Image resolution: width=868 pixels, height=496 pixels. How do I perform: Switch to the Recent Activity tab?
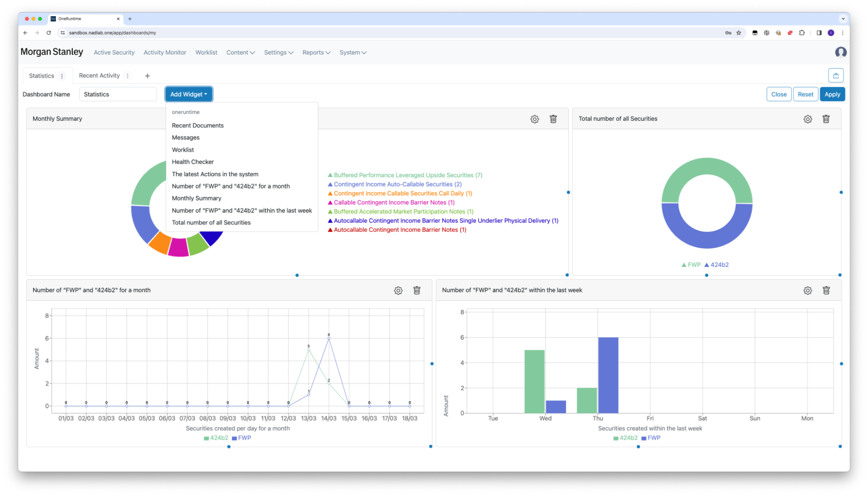tap(99, 76)
